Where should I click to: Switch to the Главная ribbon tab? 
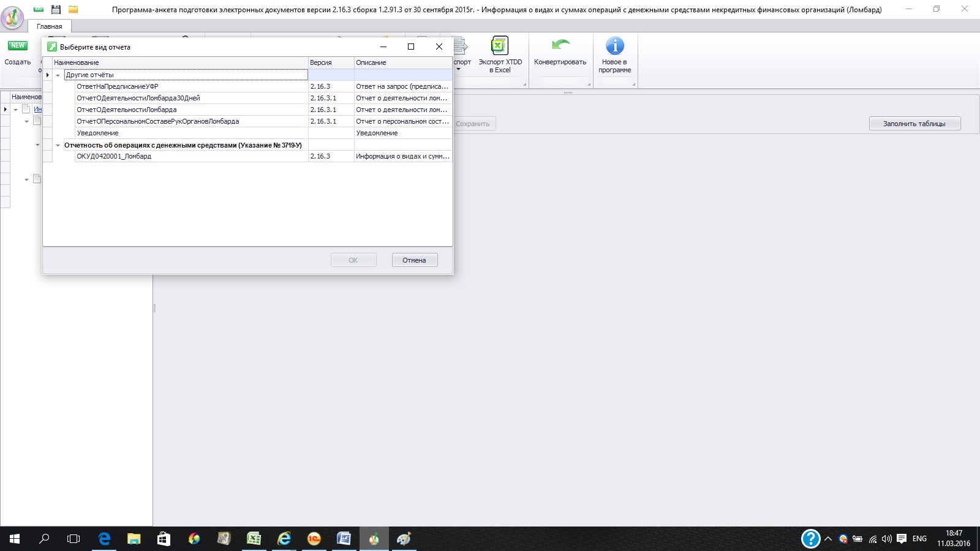coord(49,26)
